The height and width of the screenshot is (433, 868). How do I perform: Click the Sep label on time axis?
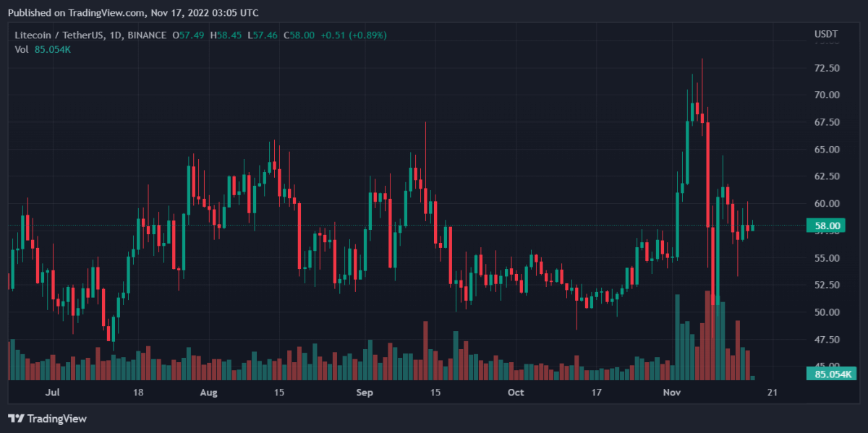pos(365,393)
